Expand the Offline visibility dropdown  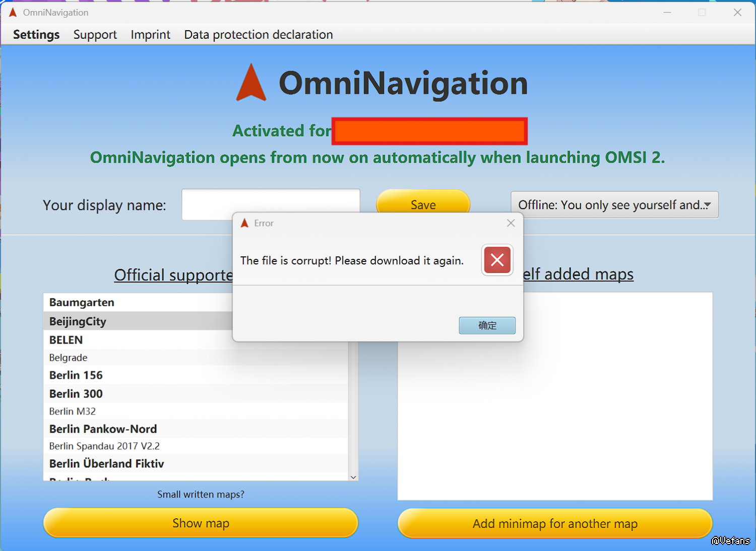click(614, 204)
